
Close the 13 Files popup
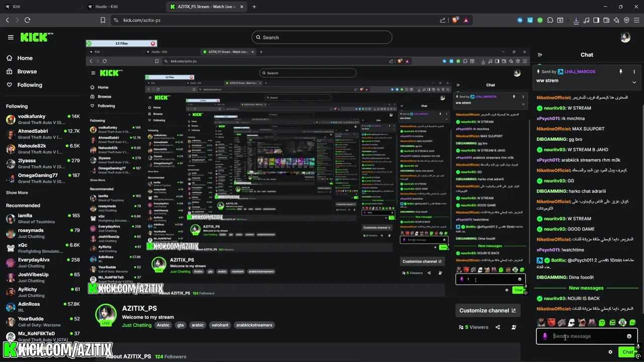tap(153, 44)
